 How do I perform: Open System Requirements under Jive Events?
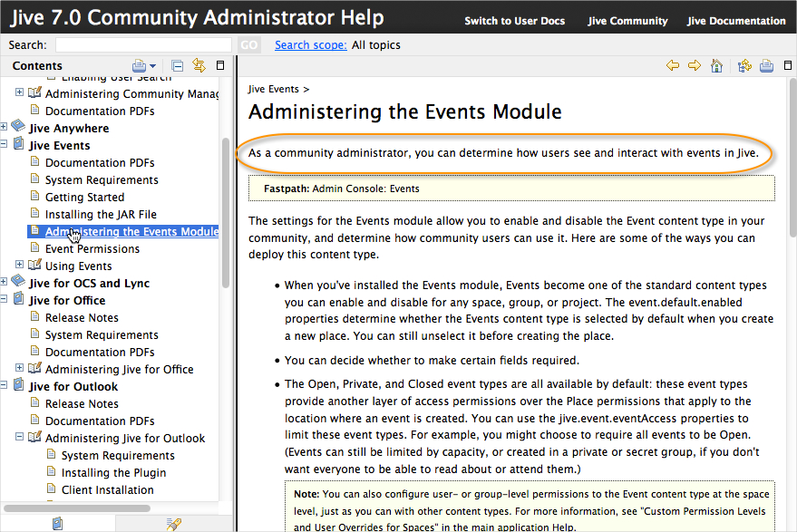(102, 179)
